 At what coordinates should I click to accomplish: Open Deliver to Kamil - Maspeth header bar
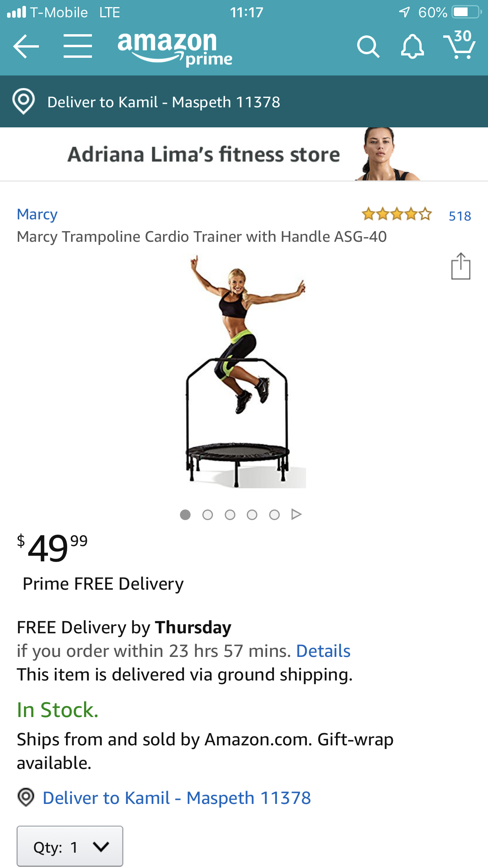[244, 101]
